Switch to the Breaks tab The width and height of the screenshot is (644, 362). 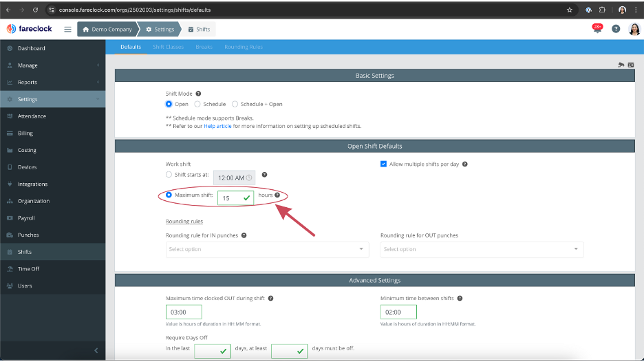click(204, 47)
